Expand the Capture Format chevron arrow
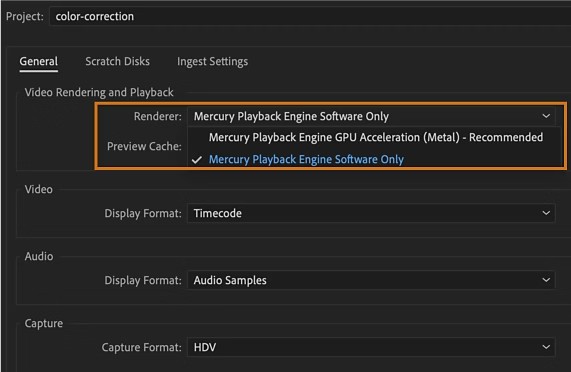571x372 pixels. tap(546, 347)
